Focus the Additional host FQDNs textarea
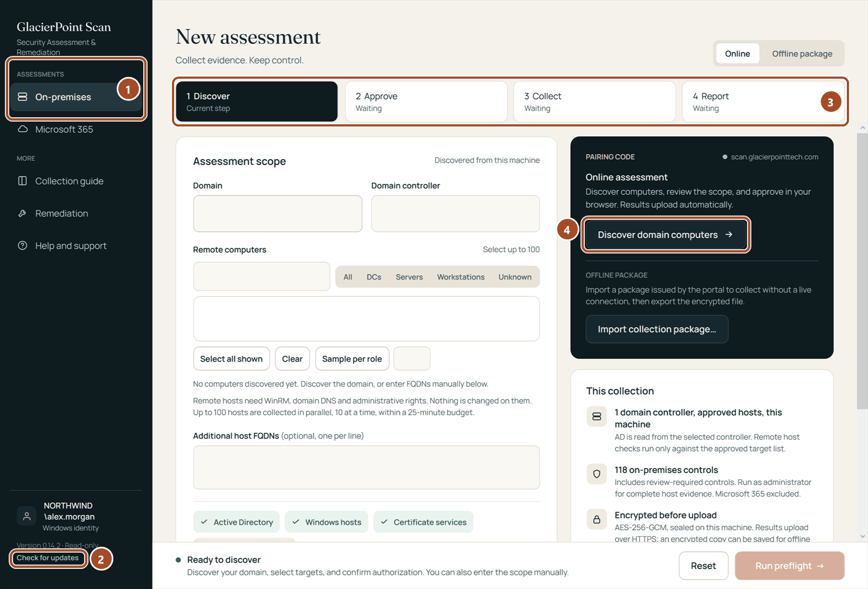The height and width of the screenshot is (589, 868). point(366,467)
